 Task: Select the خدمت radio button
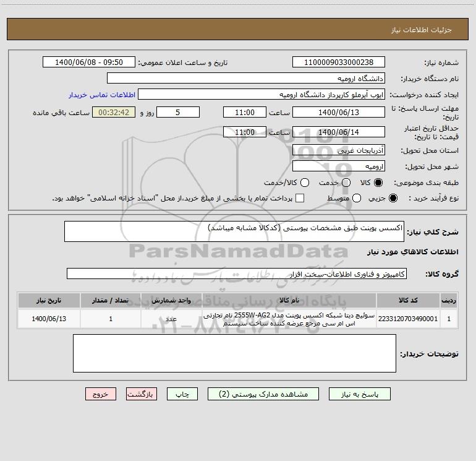coord(346,183)
